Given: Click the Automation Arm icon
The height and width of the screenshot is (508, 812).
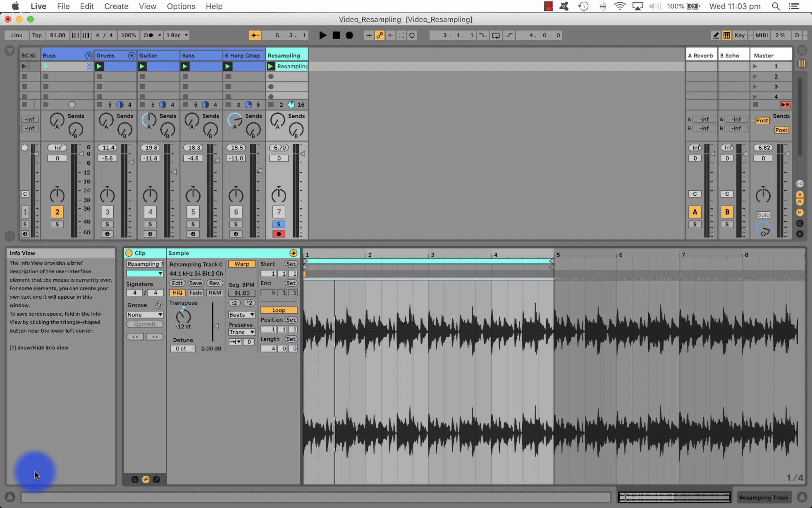Looking at the screenshot, I should (380, 35).
